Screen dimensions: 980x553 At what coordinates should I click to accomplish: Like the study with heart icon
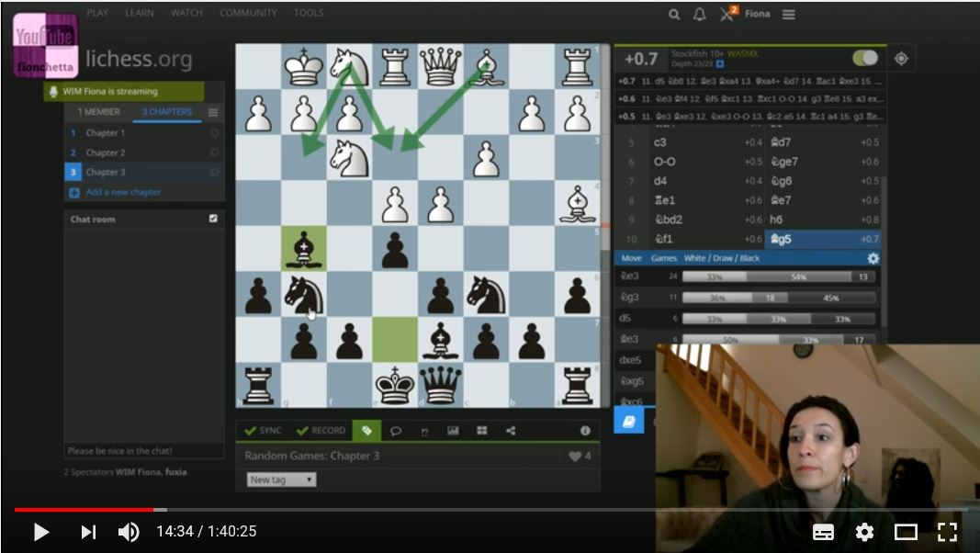click(575, 457)
